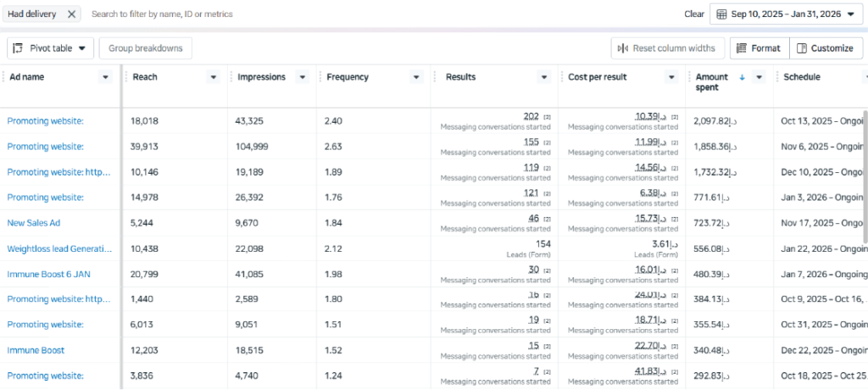Open the Reach column options dropdown

[214, 77]
